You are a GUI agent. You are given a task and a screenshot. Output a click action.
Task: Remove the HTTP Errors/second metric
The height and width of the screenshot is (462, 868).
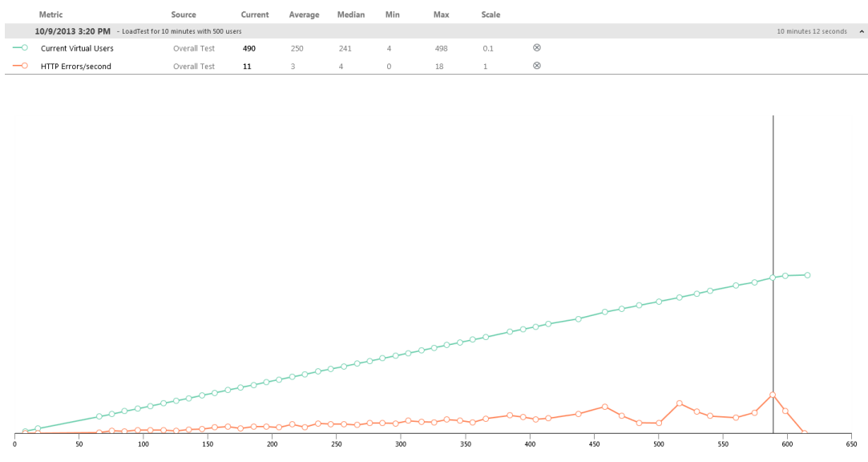pyautogui.click(x=536, y=65)
